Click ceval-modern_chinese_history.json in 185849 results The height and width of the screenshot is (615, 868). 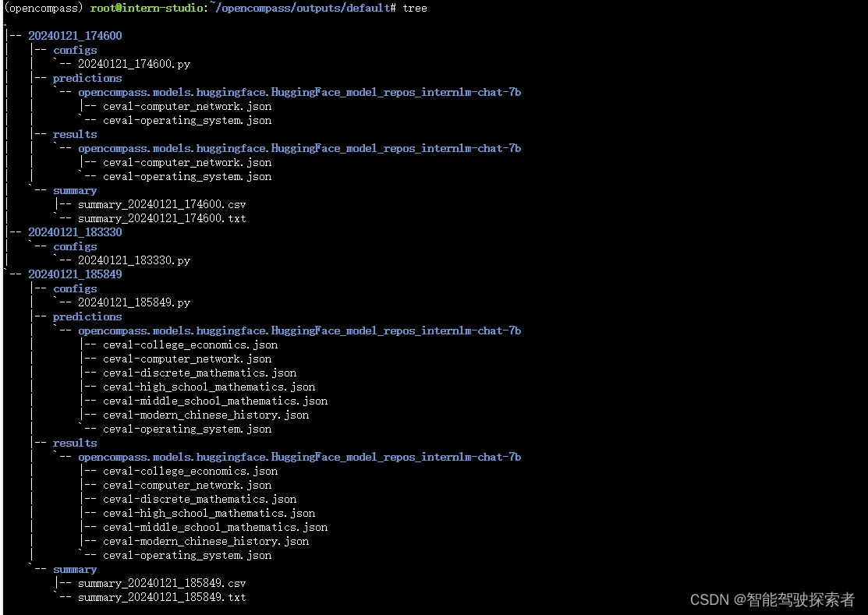pyautogui.click(x=206, y=542)
